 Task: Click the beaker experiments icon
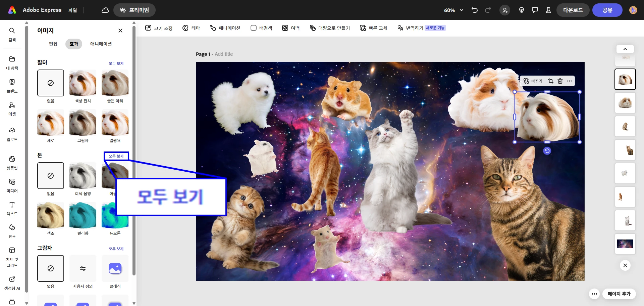pyautogui.click(x=548, y=10)
